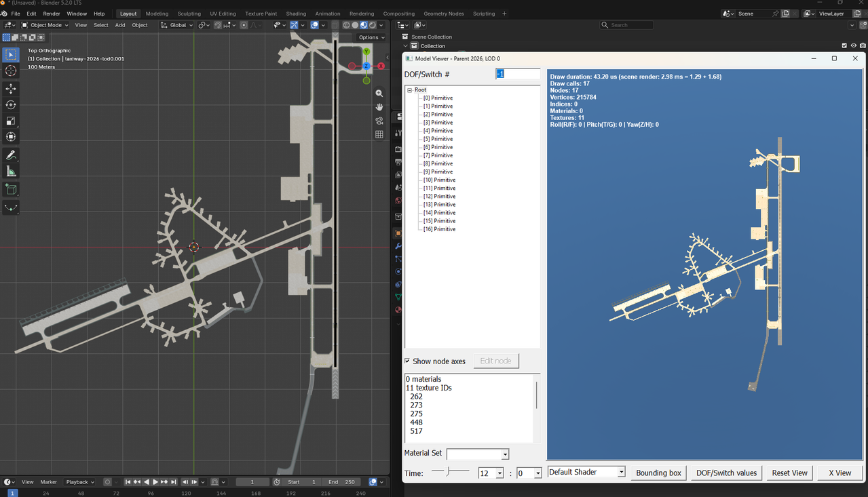Viewport: 868px width, 497px height.
Task: Activate the Select Box tool
Action: tap(11, 54)
